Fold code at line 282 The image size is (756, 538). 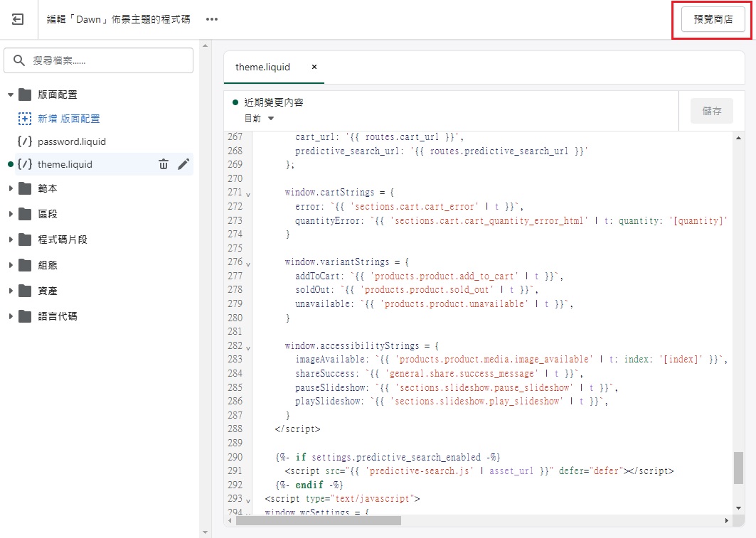click(x=248, y=348)
